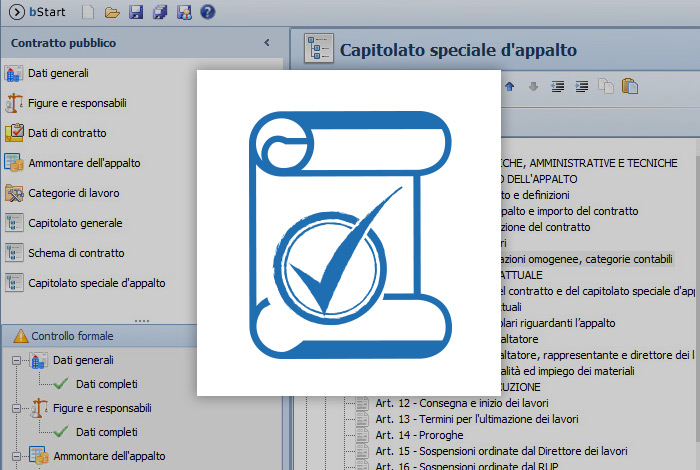Move the article up with the blue arrow

tap(510, 86)
